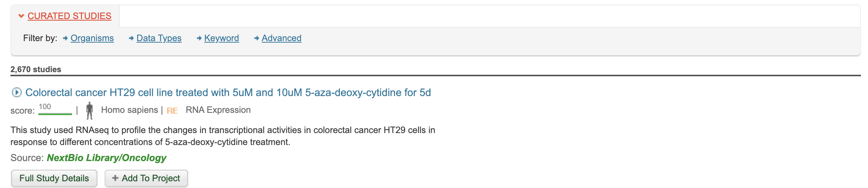The height and width of the screenshot is (188, 868).
Task: Click the arrow icon before Organisms
Action: tap(65, 38)
